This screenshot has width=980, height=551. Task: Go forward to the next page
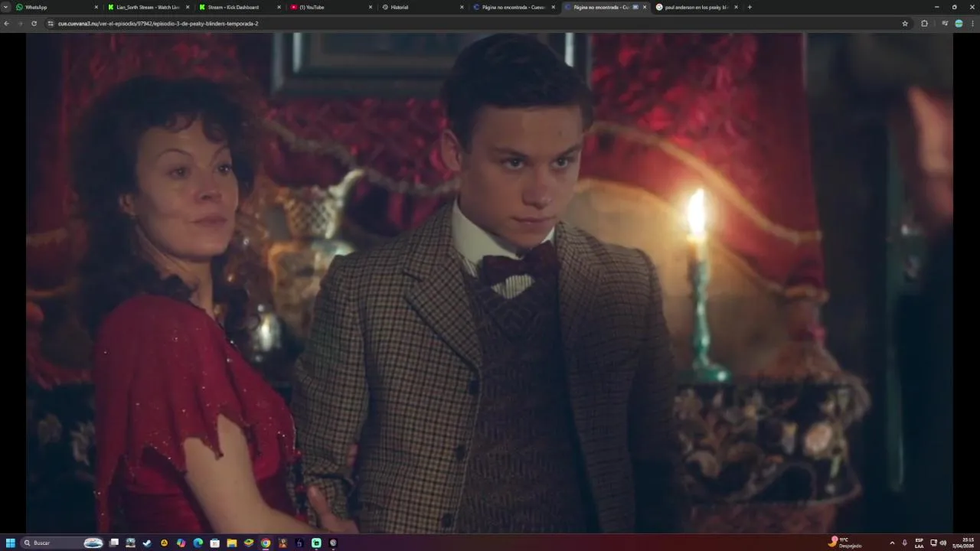[x=21, y=24]
